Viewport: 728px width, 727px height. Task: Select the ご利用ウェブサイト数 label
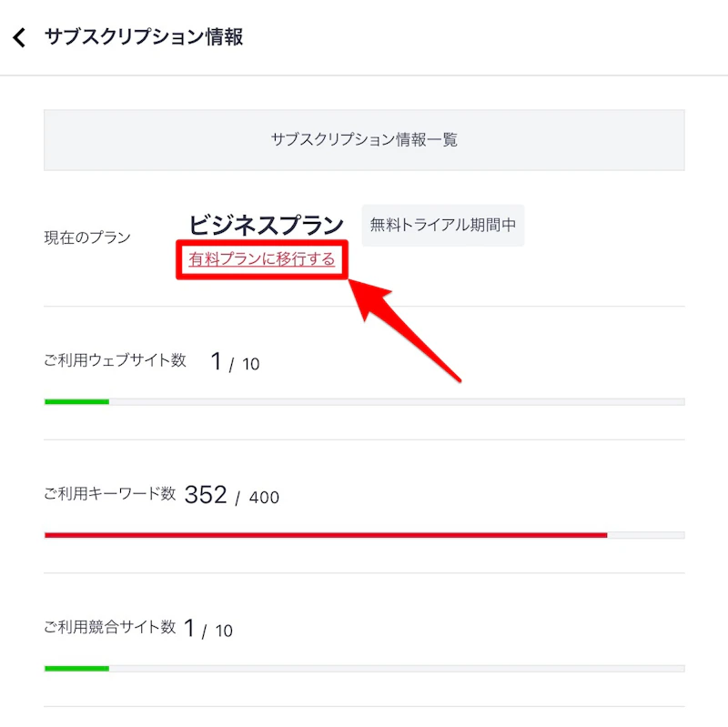click(116, 360)
